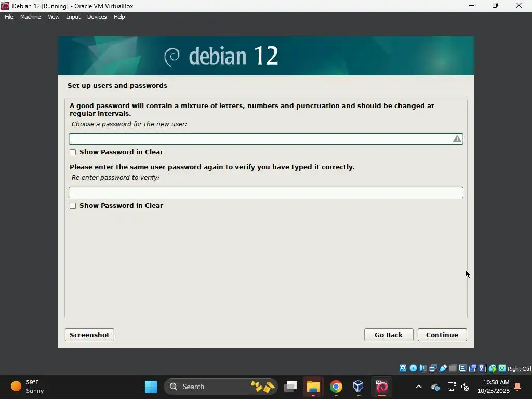Screen dimensions: 532x399
Task: Click the Screenshot button
Action: (89, 335)
